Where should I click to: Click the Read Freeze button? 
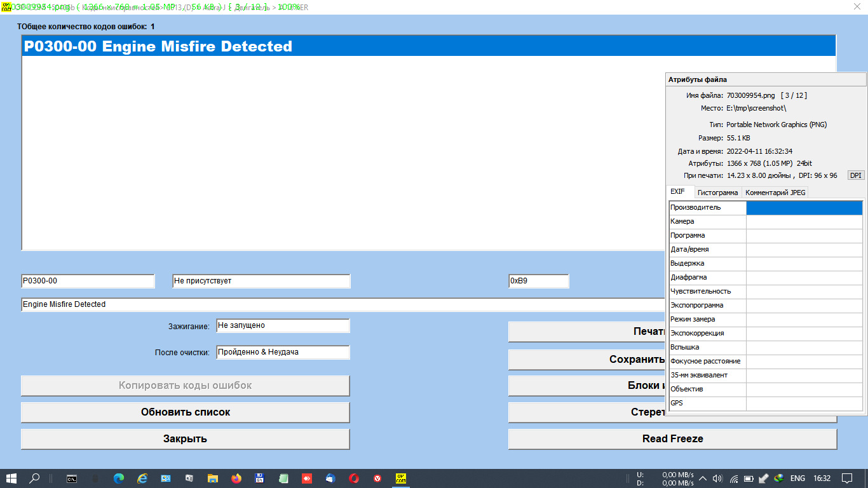pyautogui.click(x=673, y=439)
